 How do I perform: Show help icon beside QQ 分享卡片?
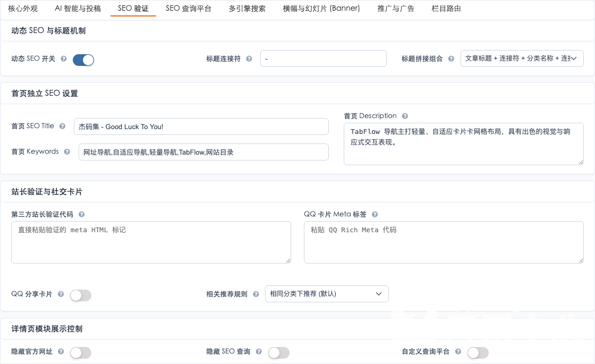click(61, 294)
